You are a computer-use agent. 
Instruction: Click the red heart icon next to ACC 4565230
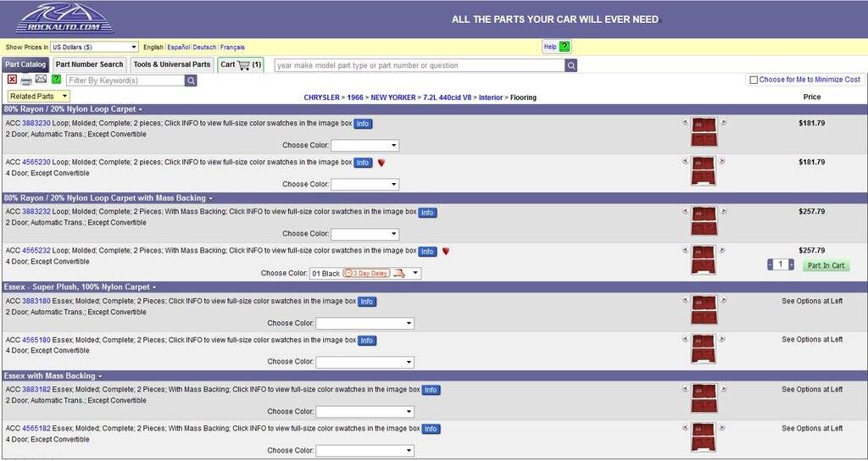point(381,163)
